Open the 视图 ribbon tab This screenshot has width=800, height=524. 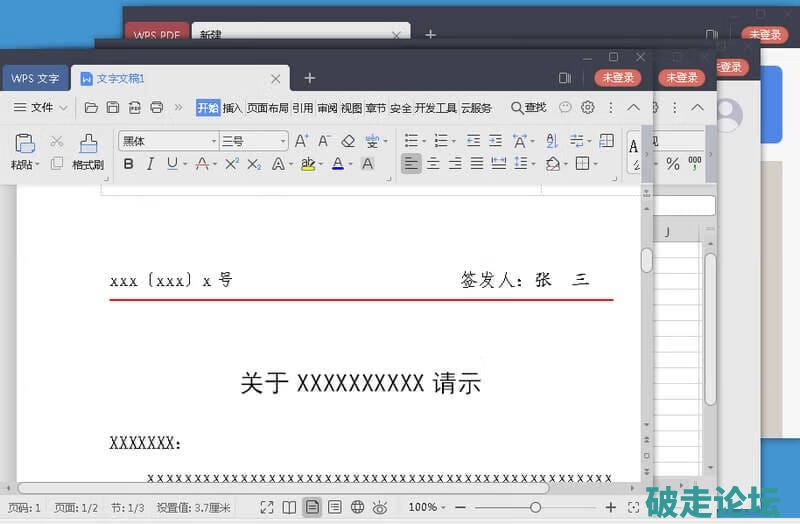click(351, 108)
